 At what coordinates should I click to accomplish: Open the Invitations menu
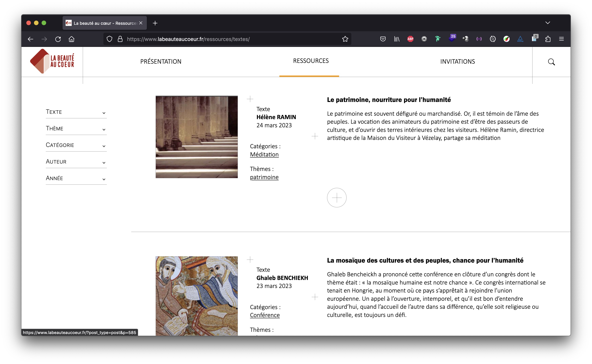(x=457, y=62)
